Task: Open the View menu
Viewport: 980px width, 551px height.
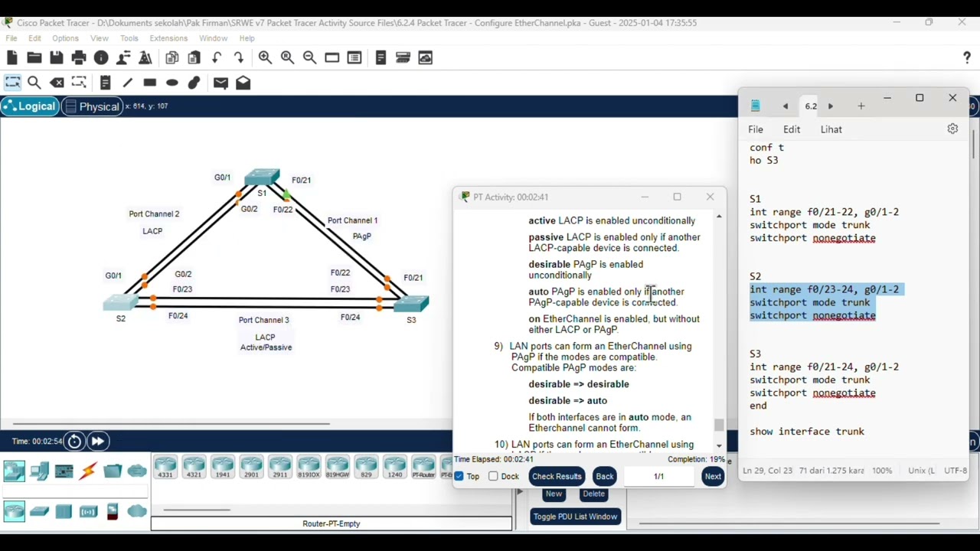Action: click(100, 38)
